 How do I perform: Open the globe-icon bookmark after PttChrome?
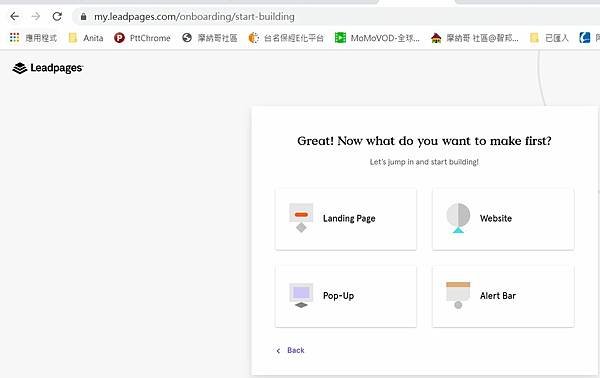(x=210, y=38)
